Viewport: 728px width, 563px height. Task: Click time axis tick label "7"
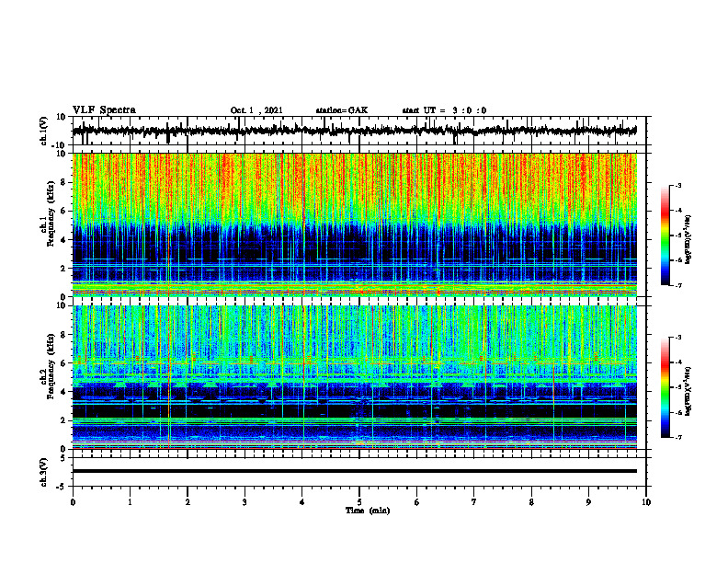474,502
